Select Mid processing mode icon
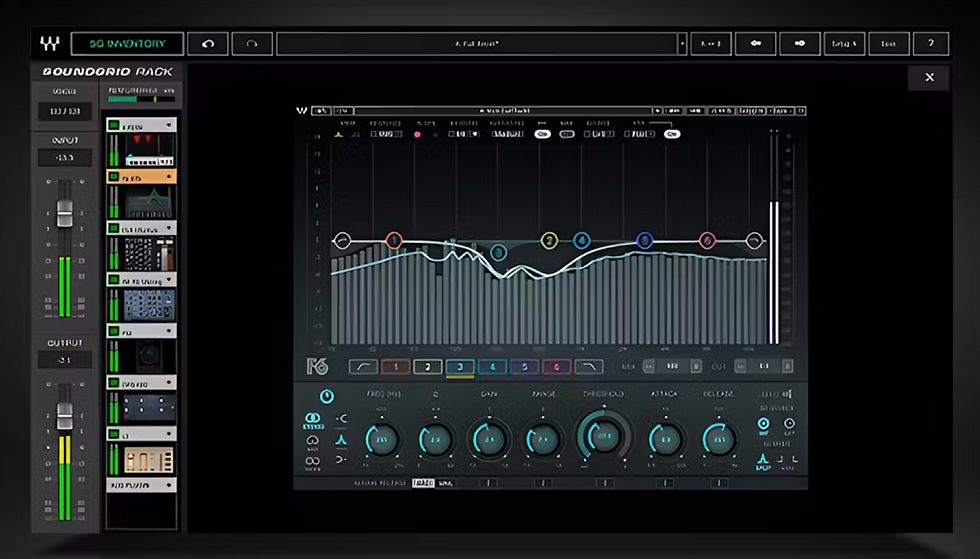 312,442
